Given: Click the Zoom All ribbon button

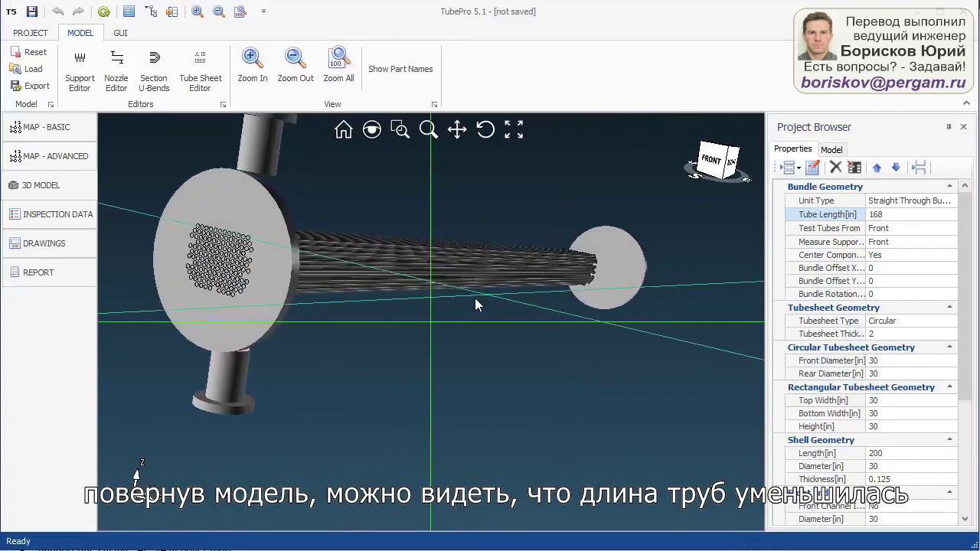Looking at the screenshot, I should (338, 66).
